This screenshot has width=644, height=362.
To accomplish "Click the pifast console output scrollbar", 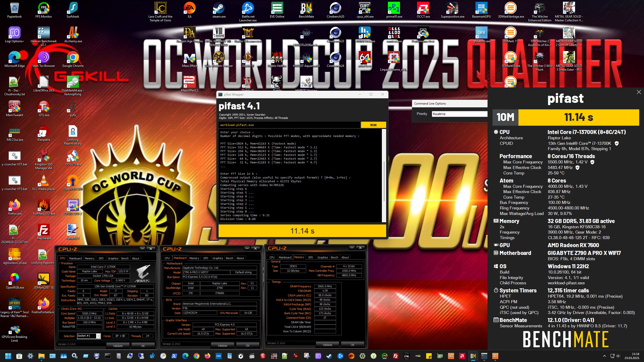I will coord(384,175).
